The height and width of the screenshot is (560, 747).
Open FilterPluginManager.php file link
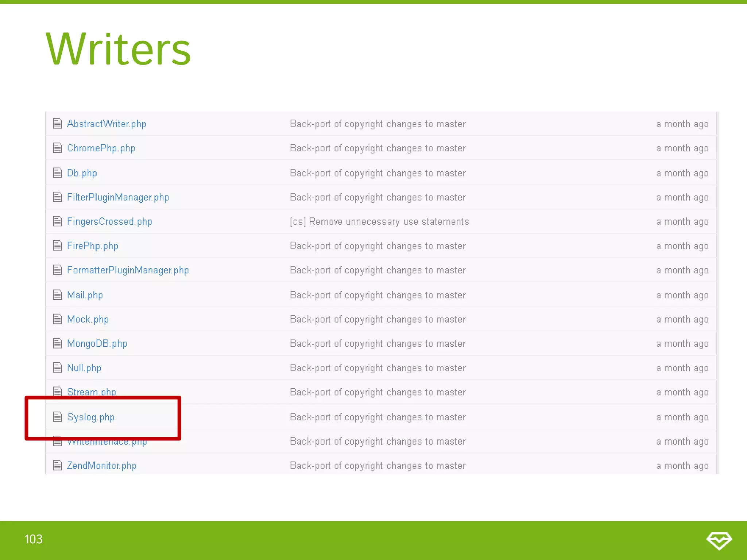click(118, 197)
